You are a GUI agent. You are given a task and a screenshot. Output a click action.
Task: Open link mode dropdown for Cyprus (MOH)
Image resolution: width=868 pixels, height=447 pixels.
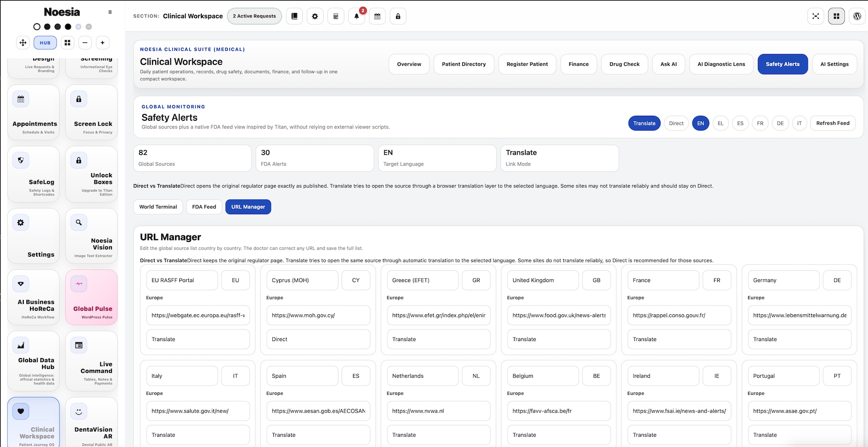tap(318, 339)
